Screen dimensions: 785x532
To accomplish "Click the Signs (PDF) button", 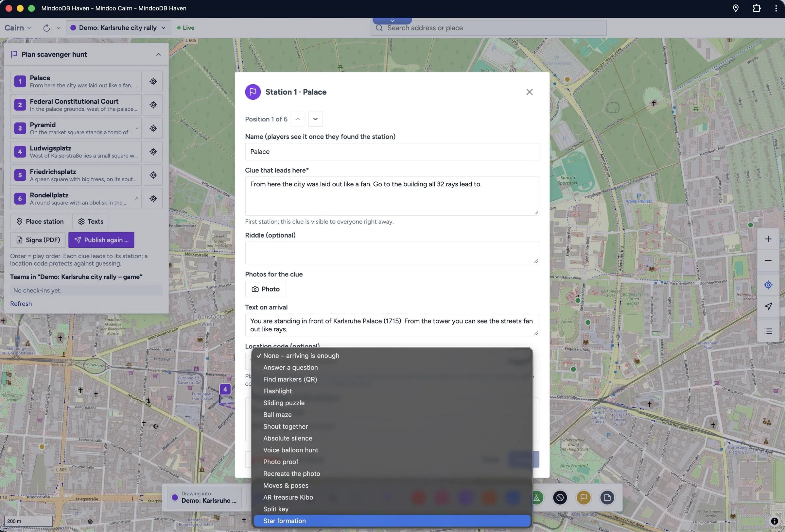I will (38, 240).
